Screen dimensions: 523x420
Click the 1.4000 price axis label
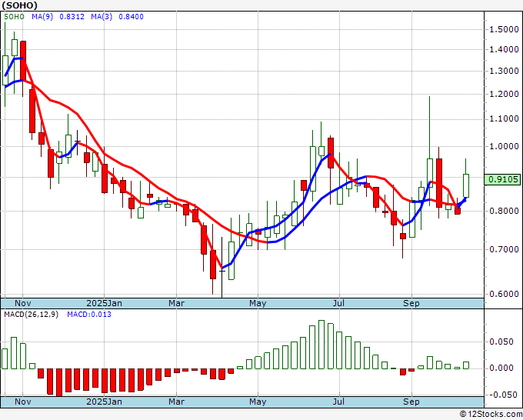503,49
